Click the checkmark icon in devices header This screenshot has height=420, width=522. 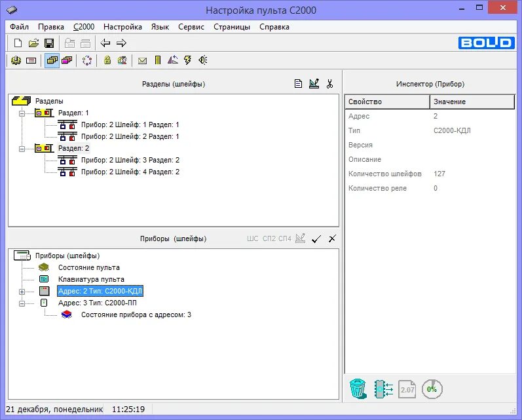316,239
